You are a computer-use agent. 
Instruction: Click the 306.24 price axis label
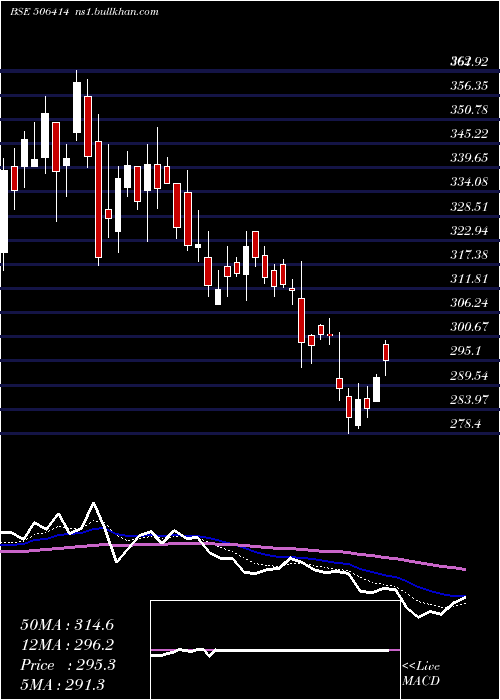click(469, 303)
